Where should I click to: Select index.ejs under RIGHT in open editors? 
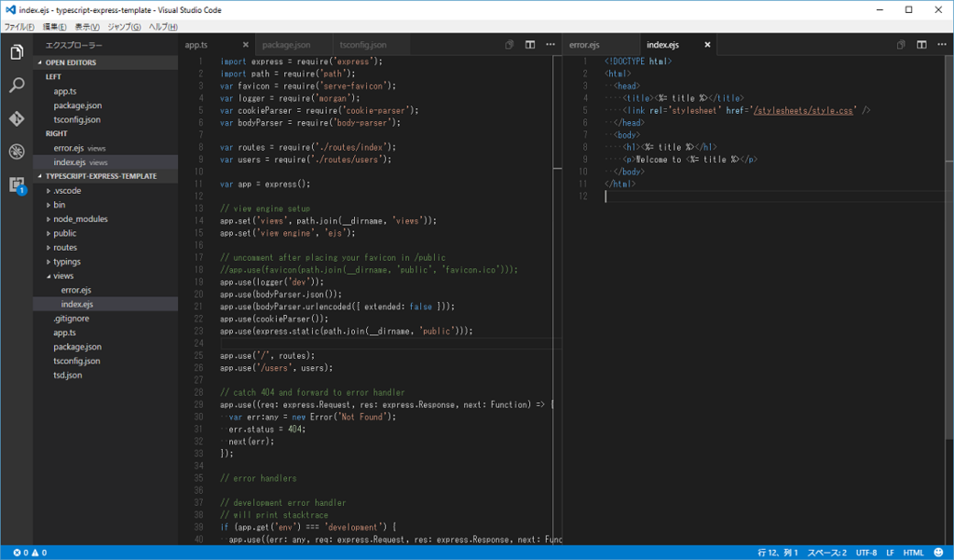105,162
